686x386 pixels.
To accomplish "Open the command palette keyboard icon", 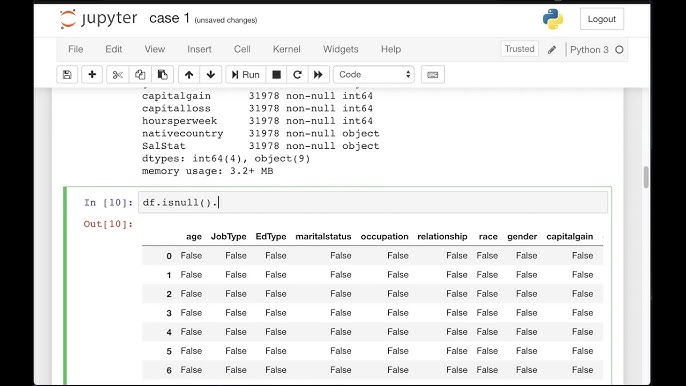I will [433, 74].
